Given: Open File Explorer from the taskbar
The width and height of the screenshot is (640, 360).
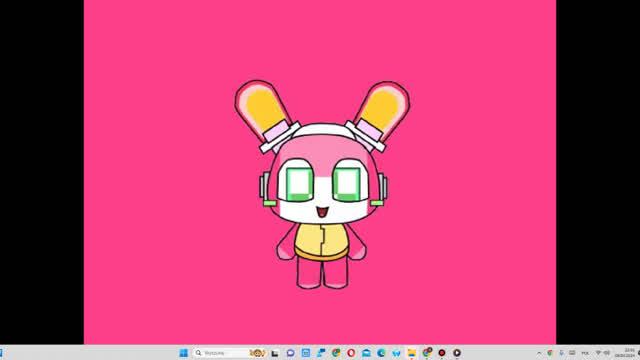Looking at the screenshot, I should click(x=411, y=353).
